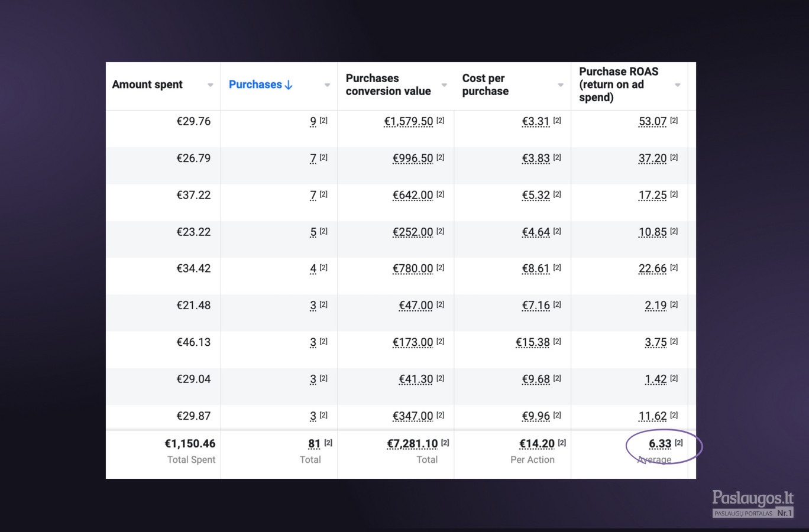Select the Amount spent column header

coord(147,85)
